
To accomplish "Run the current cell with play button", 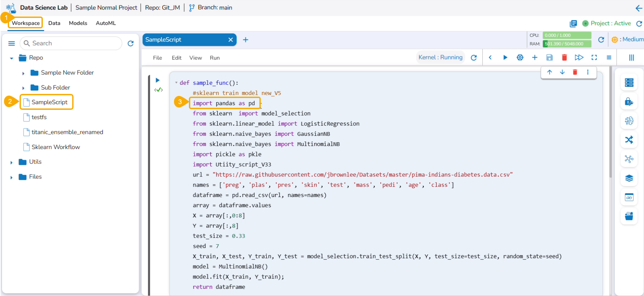I will point(505,57).
